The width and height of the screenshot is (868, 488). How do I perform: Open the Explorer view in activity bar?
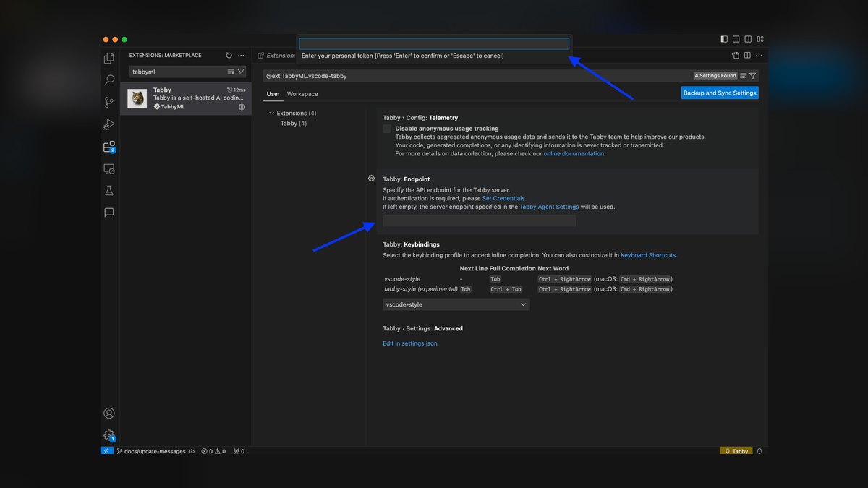(109, 59)
